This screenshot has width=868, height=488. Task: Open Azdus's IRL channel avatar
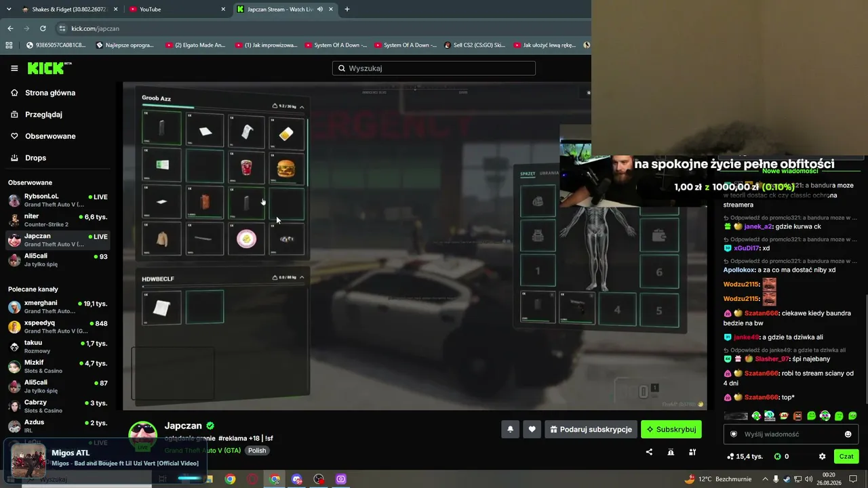tap(14, 426)
